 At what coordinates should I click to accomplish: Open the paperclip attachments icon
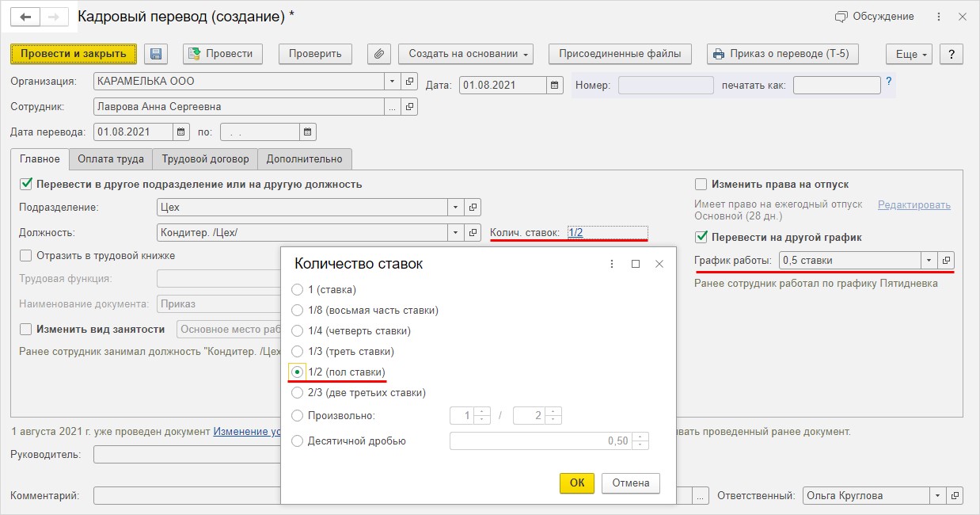coord(379,54)
